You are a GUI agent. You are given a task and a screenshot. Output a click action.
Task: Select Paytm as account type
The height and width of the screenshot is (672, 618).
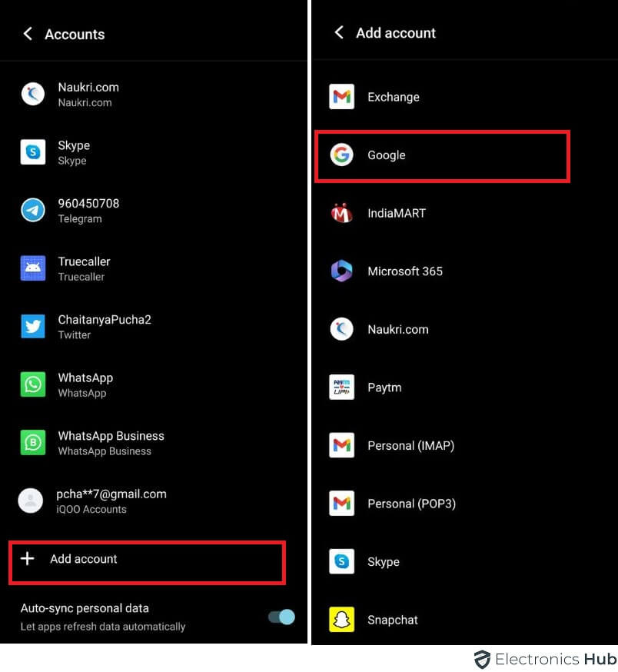tap(464, 387)
